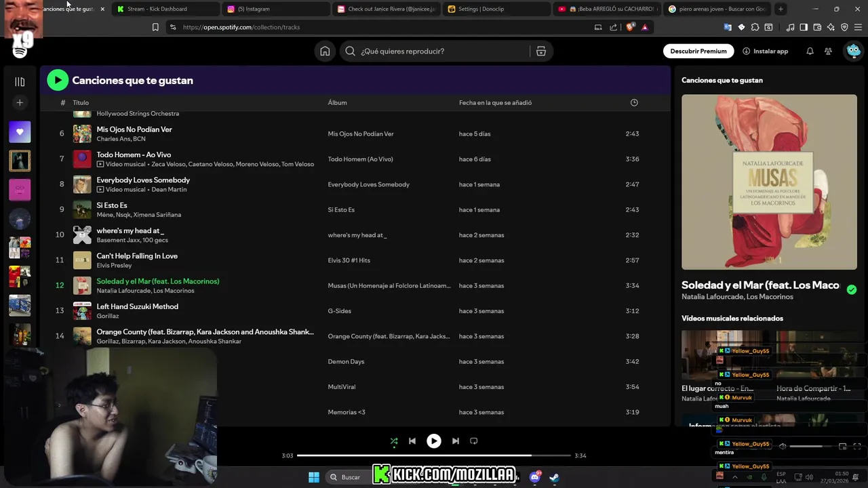Image resolution: width=868 pixels, height=488 pixels.
Task: Open Friend Activity people icon
Action: [828, 51]
